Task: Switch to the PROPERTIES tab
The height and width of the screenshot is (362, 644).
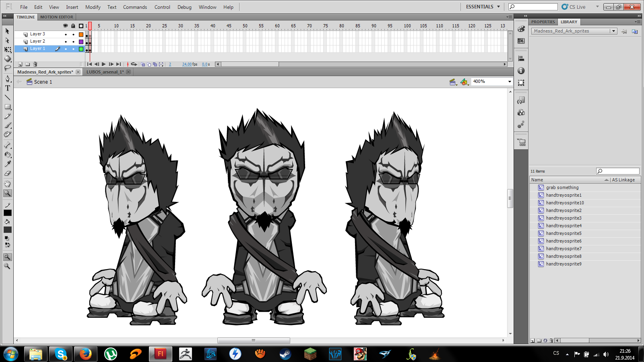Action: 543,22
